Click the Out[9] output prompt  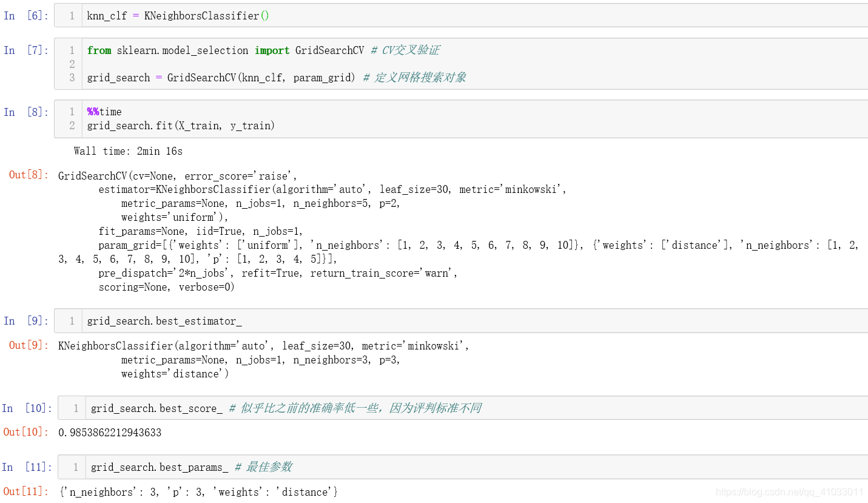pos(29,345)
